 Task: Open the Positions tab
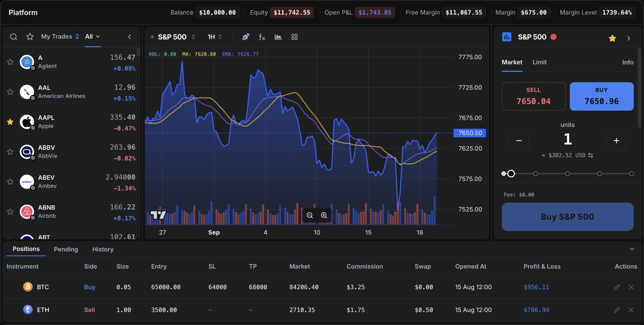tap(26, 249)
